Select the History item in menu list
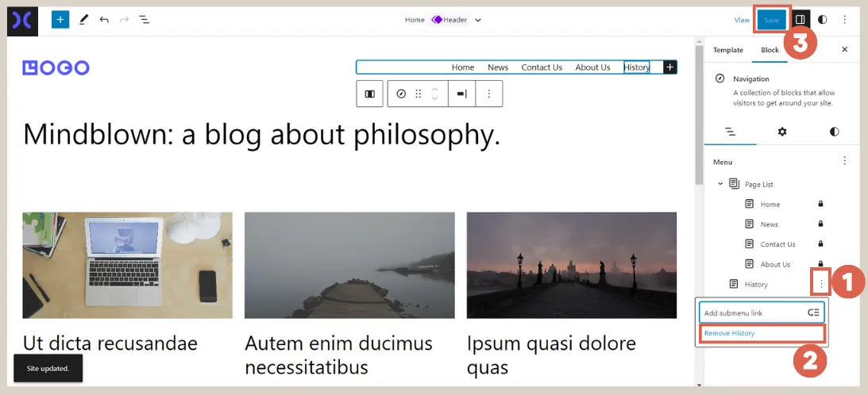Image resolution: width=868 pixels, height=395 pixels. [756, 284]
